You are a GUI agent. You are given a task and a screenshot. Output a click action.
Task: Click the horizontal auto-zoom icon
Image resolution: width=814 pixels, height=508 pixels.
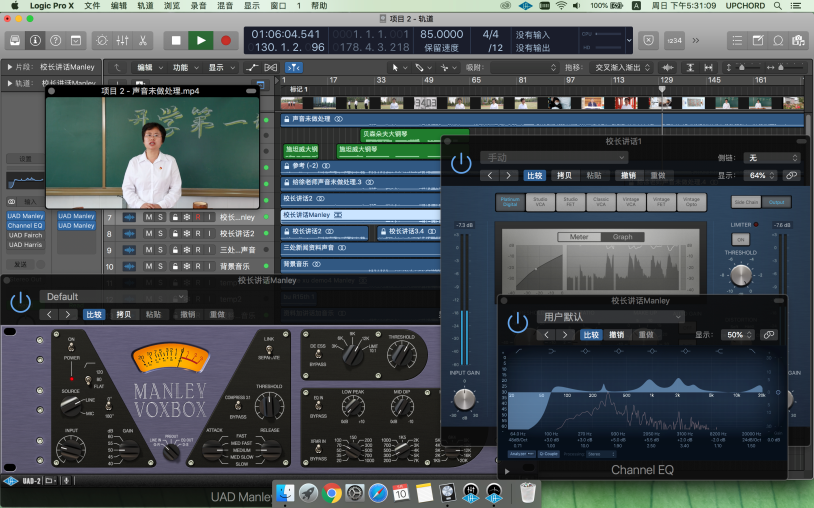[x=708, y=67]
